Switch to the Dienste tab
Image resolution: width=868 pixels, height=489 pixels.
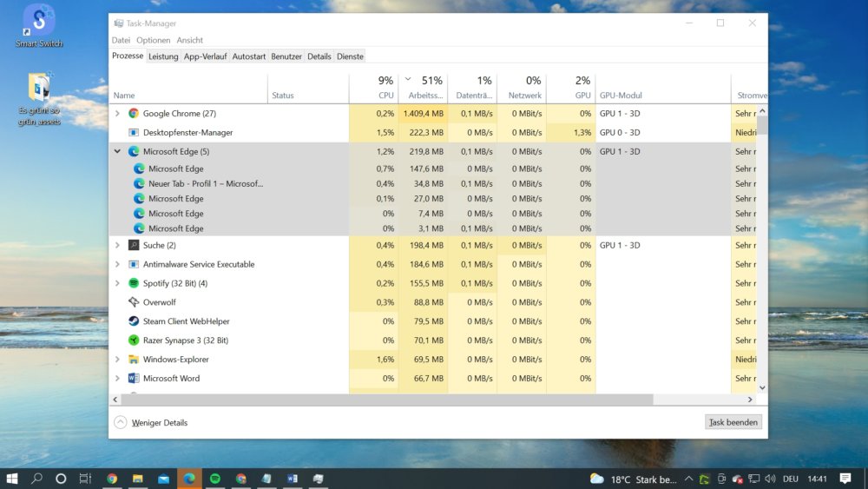pyautogui.click(x=351, y=56)
